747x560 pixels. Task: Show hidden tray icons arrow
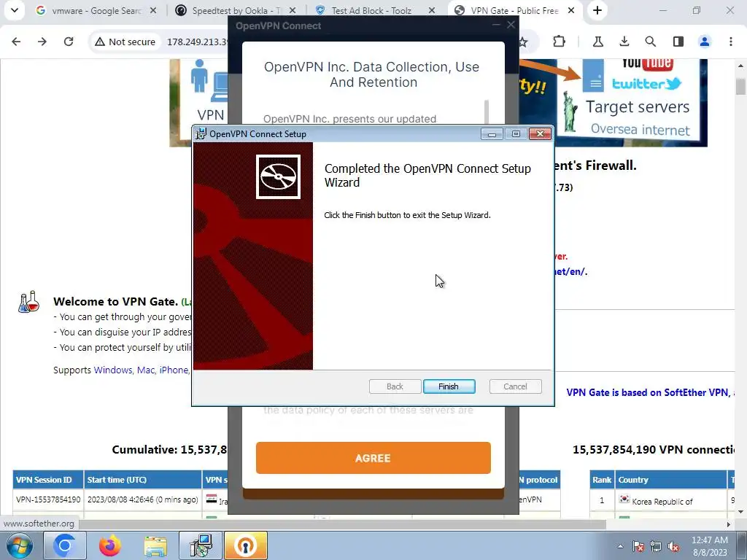coord(620,546)
